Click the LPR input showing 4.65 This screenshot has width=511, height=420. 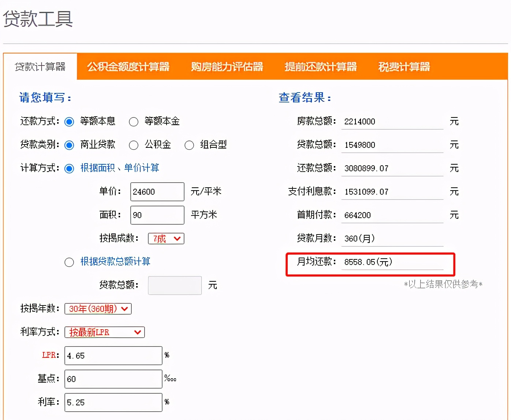113,355
